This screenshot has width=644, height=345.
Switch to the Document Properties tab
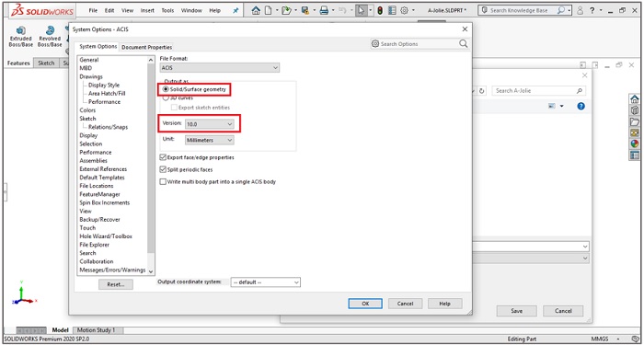pos(146,47)
